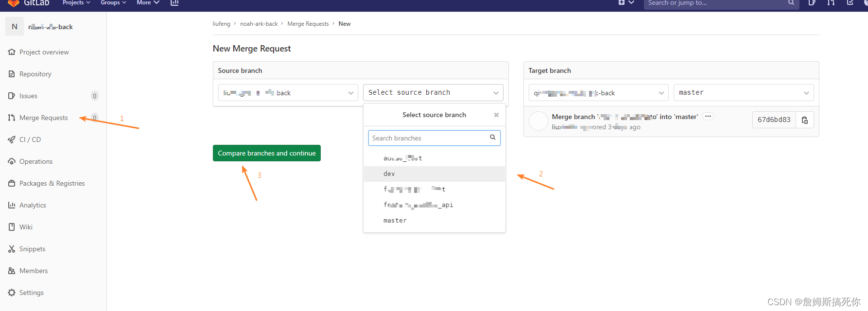The width and height of the screenshot is (868, 311).
Task: Click the Issues count badge '0'
Action: (95, 96)
